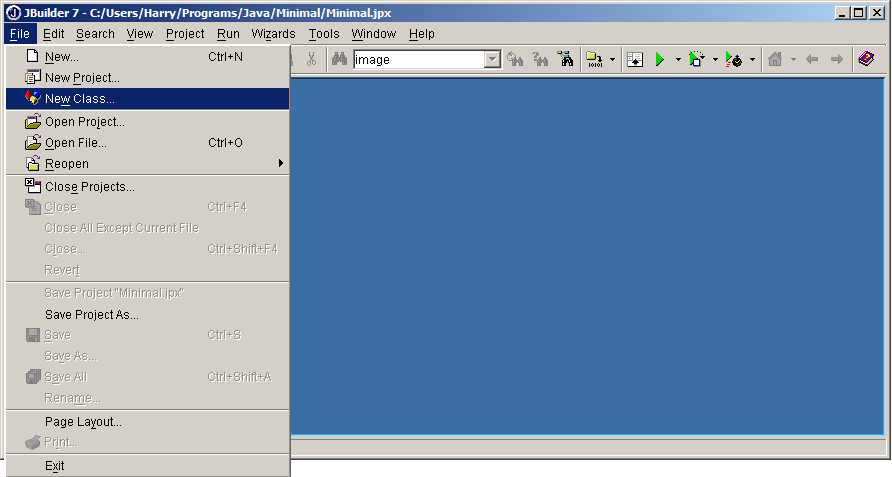Click the Optimize Project bug icon
The height and width of the screenshot is (477, 892).
(x=734, y=59)
